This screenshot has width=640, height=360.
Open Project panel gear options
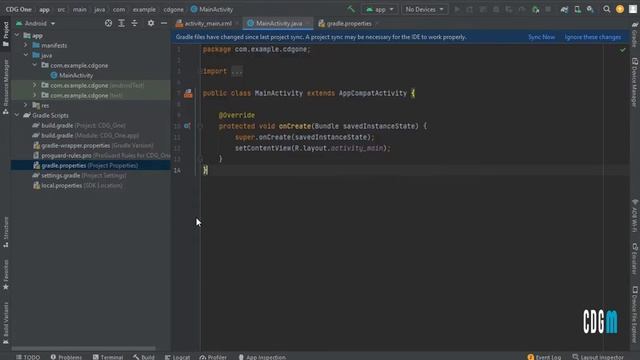tap(151, 23)
